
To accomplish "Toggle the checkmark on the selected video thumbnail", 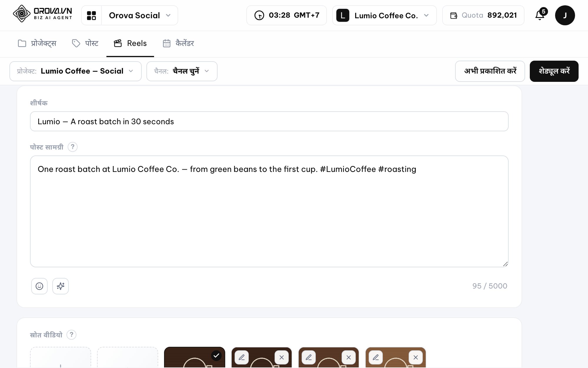I will click(x=216, y=356).
